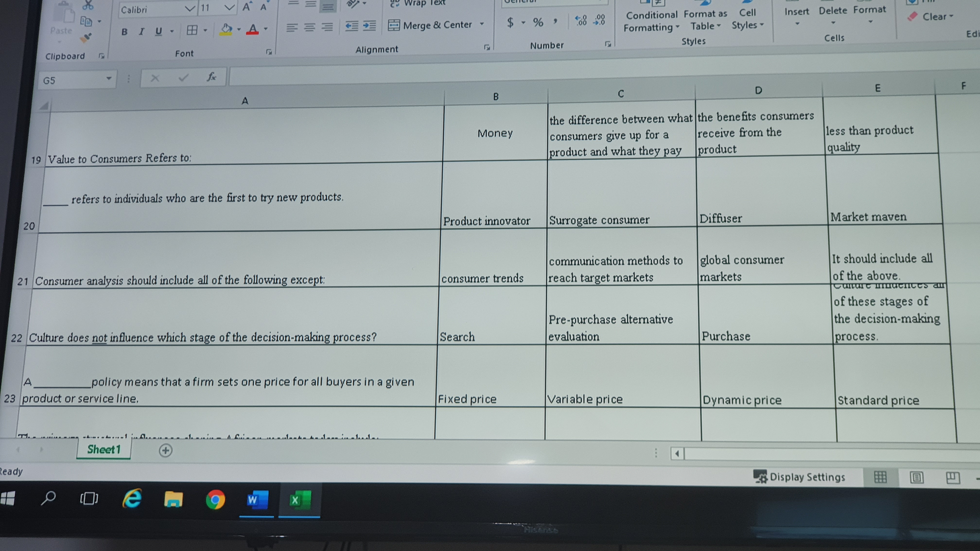Increase indent of cell
This screenshot has width=980, height=551.
click(x=369, y=26)
